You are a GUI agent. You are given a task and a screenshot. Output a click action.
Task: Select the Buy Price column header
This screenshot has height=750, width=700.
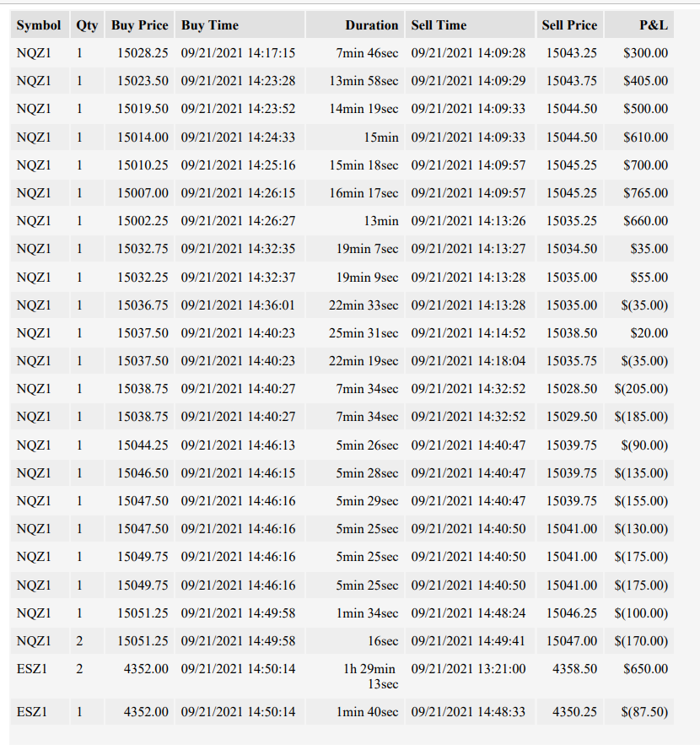point(140,24)
